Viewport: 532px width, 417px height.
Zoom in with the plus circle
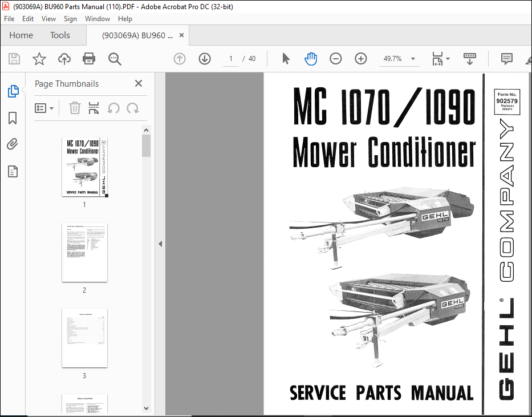361,59
